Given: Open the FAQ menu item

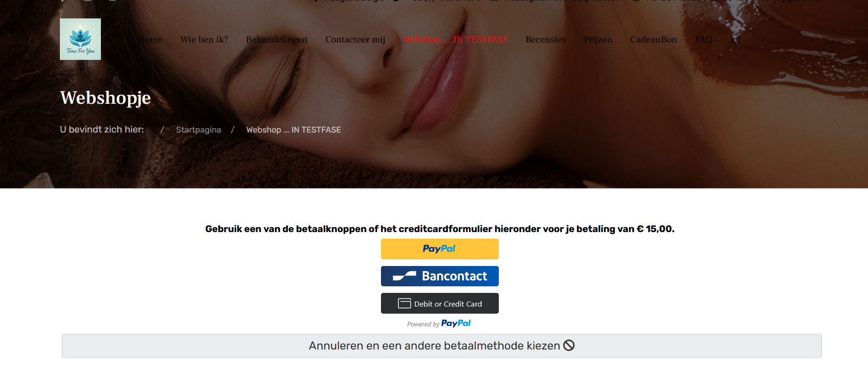Looking at the screenshot, I should click(x=703, y=39).
